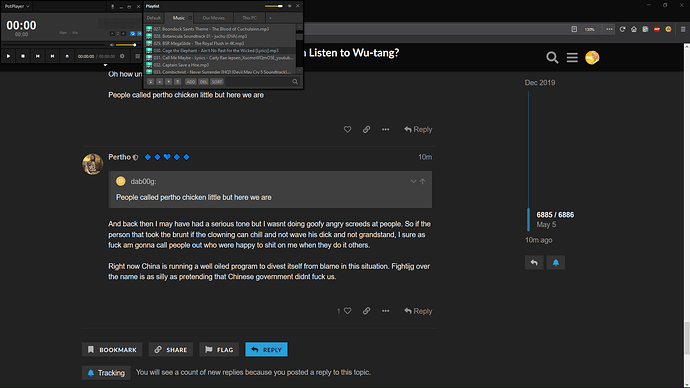
Task: Show more actions on Pertho's post
Action: point(385,311)
